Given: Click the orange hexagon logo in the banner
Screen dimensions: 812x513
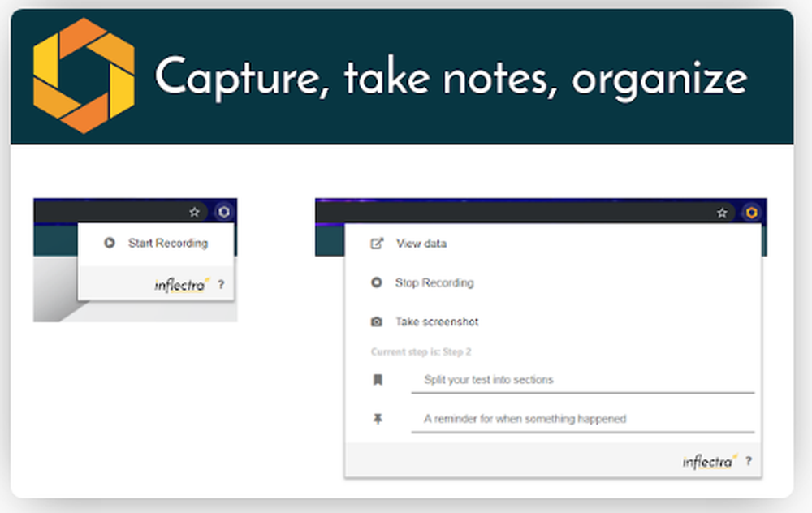Looking at the screenshot, I should click(x=84, y=76).
